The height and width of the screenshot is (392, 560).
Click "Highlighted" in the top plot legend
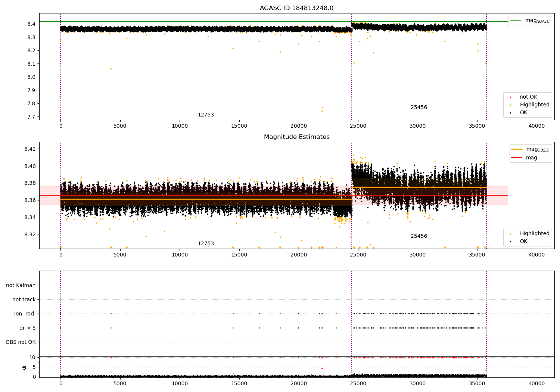[535, 105]
